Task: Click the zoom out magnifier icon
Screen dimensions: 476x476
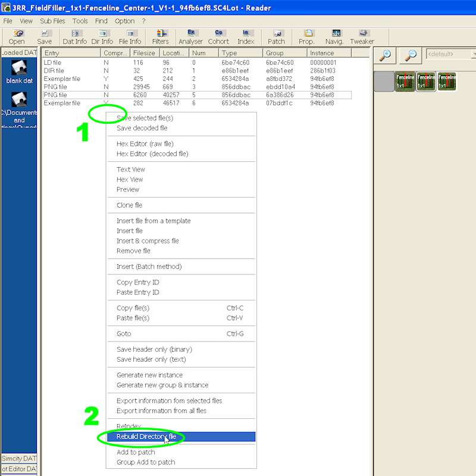Action: pyautogui.click(x=411, y=55)
